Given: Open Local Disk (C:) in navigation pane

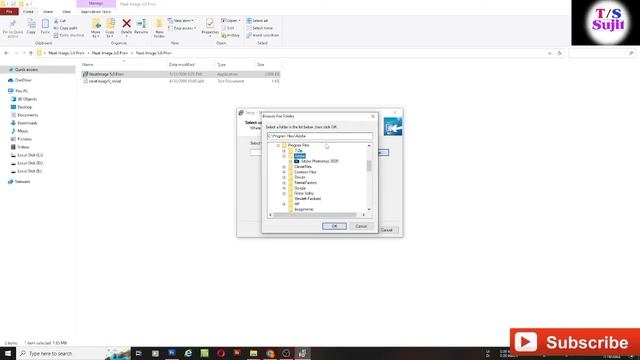Looking at the screenshot, I should coord(30,155).
